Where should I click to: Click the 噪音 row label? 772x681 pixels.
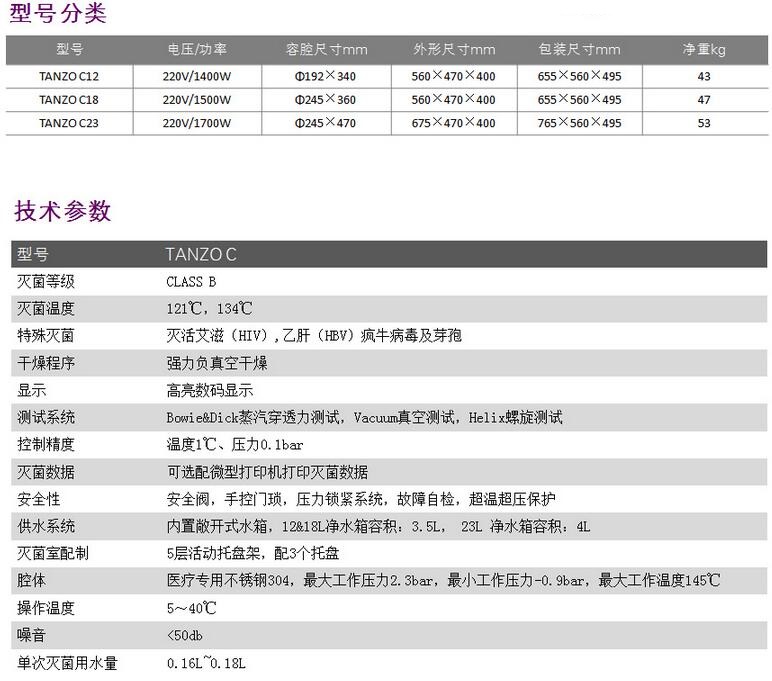[x=32, y=635]
